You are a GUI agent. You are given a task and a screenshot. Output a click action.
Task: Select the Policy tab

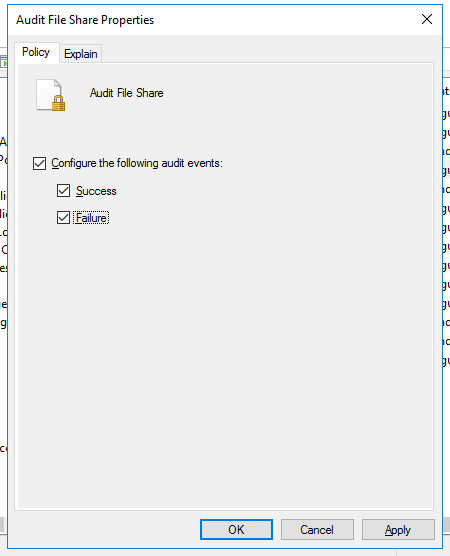[36, 52]
